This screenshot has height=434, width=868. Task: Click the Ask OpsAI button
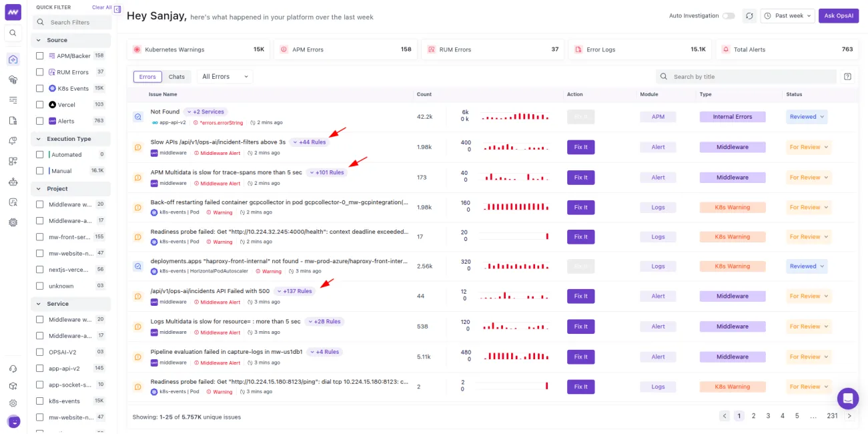(839, 15)
